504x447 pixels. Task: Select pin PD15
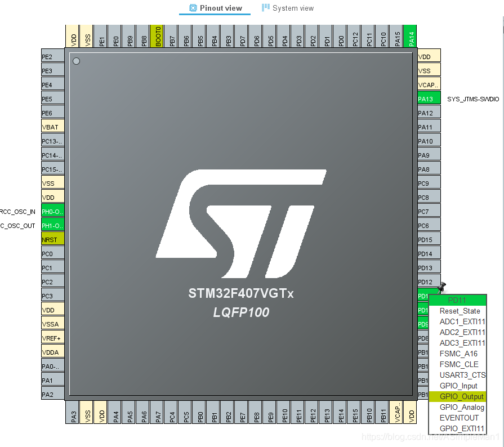pyautogui.click(x=429, y=239)
